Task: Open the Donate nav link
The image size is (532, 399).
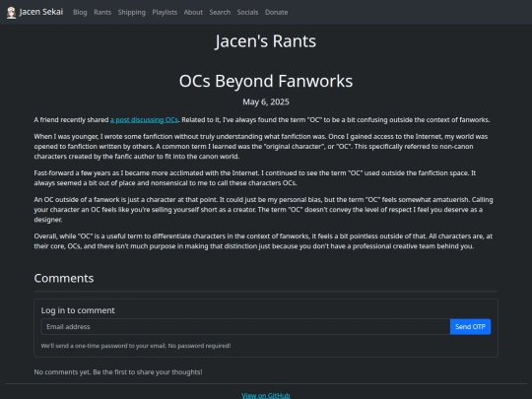Action: (x=277, y=12)
